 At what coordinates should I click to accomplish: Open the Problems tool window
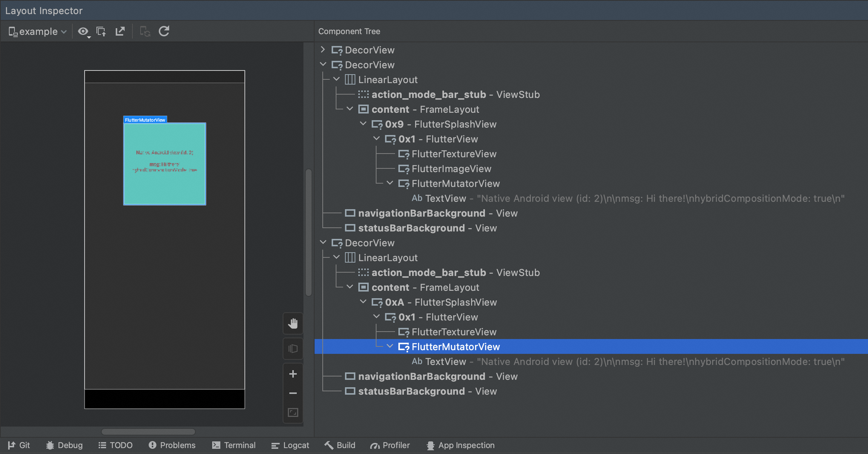click(x=172, y=445)
